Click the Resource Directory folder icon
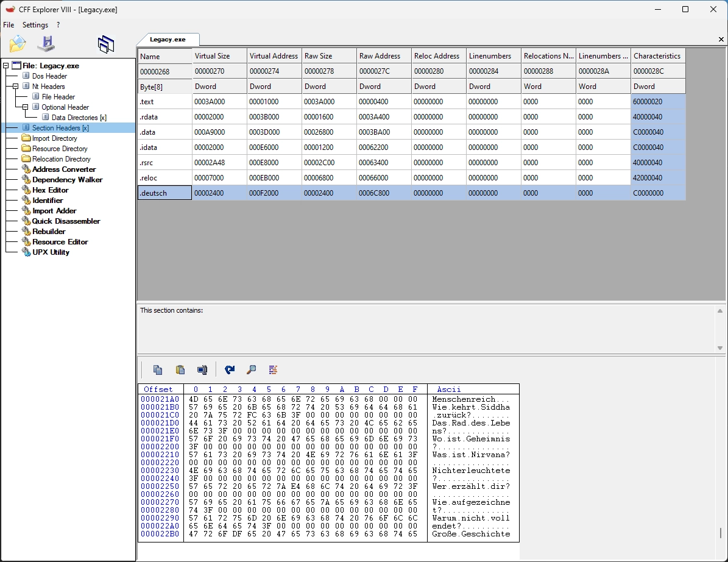Viewport: 728px width, 562px height. [26, 148]
